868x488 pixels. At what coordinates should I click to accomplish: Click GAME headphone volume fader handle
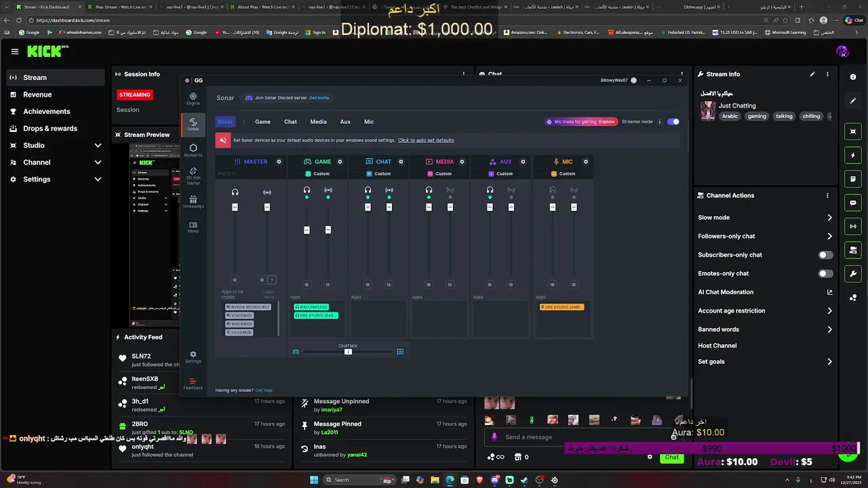point(307,230)
